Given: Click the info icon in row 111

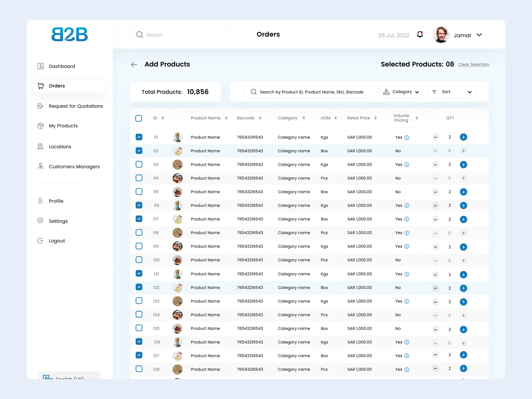Looking at the screenshot, I should point(407,138).
